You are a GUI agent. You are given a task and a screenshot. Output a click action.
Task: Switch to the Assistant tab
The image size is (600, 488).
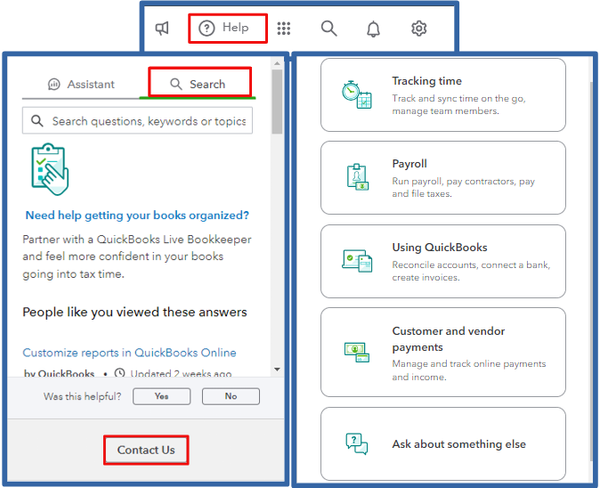[x=81, y=84]
